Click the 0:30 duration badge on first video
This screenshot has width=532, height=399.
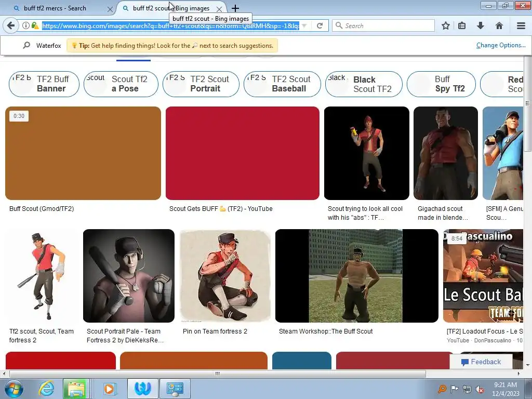[19, 116]
